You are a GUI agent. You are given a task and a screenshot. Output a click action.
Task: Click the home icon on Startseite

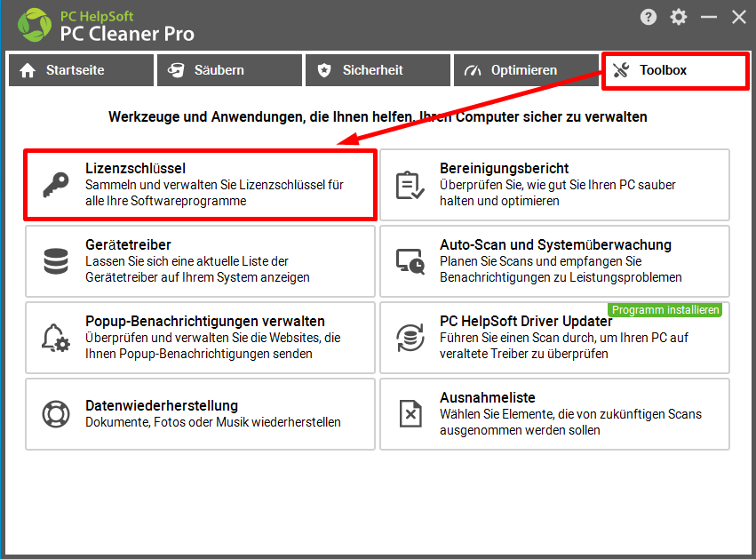pyautogui.click(x=28, y=70)
